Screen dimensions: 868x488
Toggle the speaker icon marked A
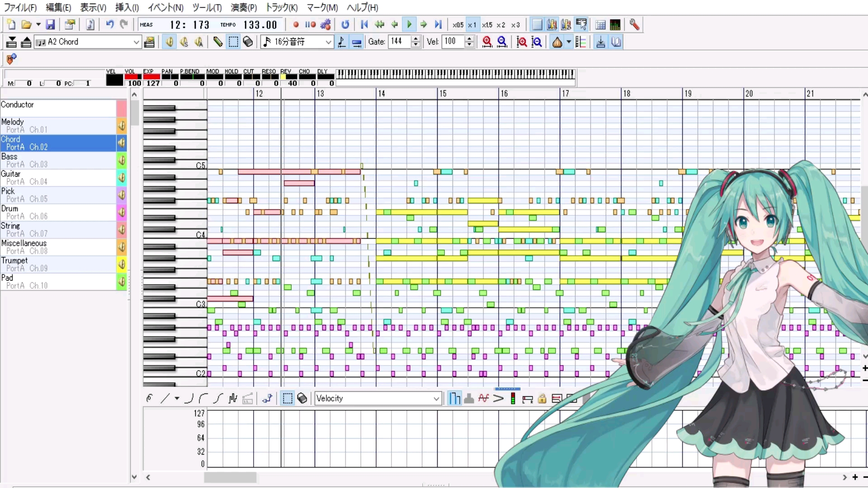tap(199, 42)
